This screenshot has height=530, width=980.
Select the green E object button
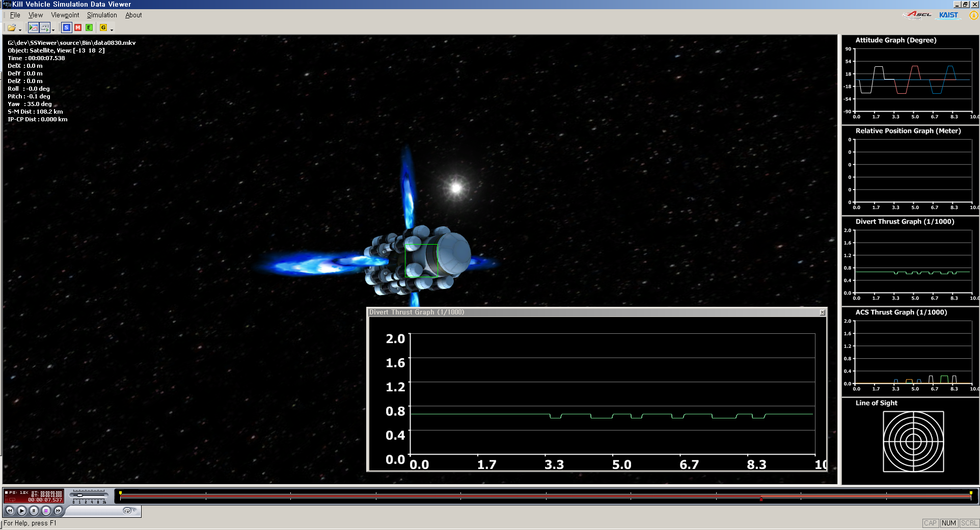[89, 28]
